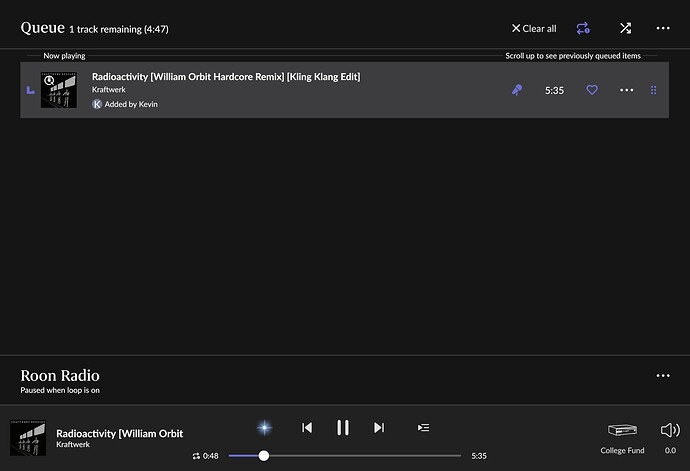This screenshot has height=471, width=690.
Task: Click the 0:48 elapsed time
Action: (x=210, y=456)
